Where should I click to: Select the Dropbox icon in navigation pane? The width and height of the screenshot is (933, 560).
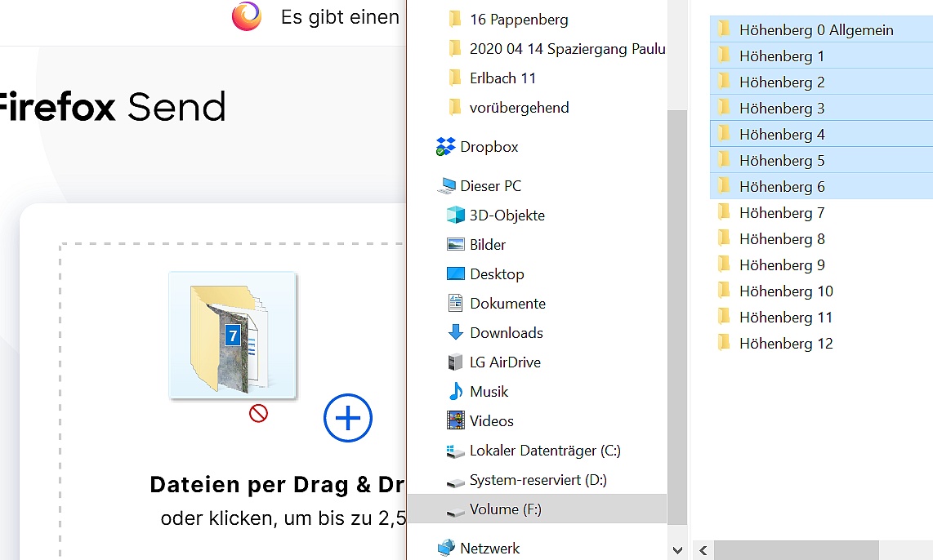tap(445, 147)
